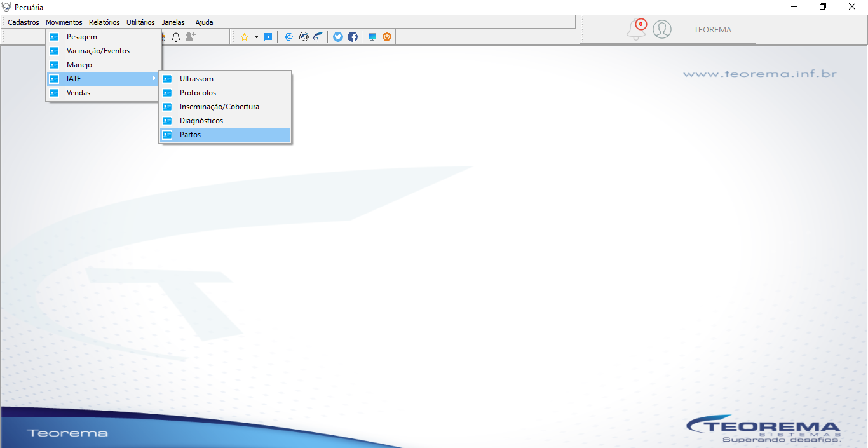Click the user profile avatar icon
The width and height of the screenshot is (868, 448).
tap(662, 29)
